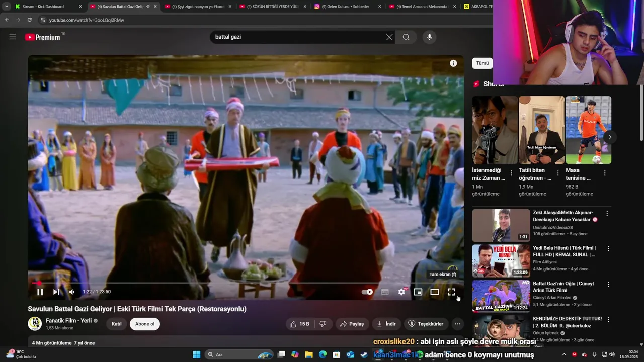Share the video via Paylaş
Viewport: 644px width, 362px height.
(x=352, y=324)
